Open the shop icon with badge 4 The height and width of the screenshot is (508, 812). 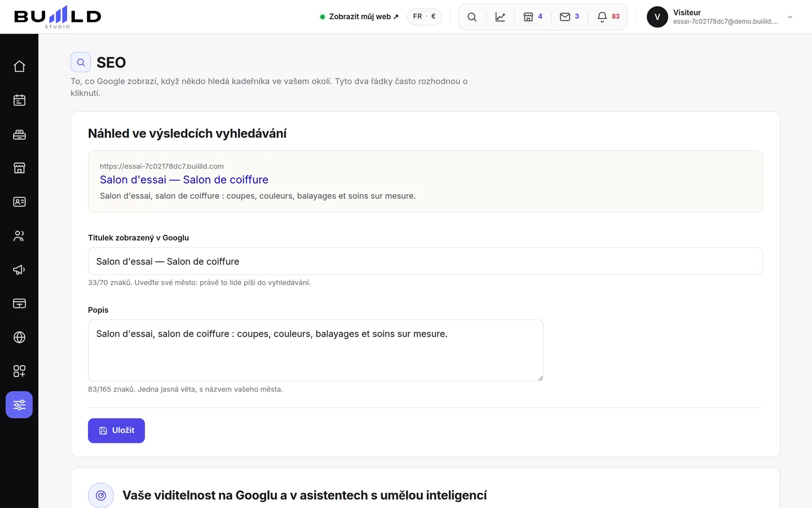click(x=533, y=17)
